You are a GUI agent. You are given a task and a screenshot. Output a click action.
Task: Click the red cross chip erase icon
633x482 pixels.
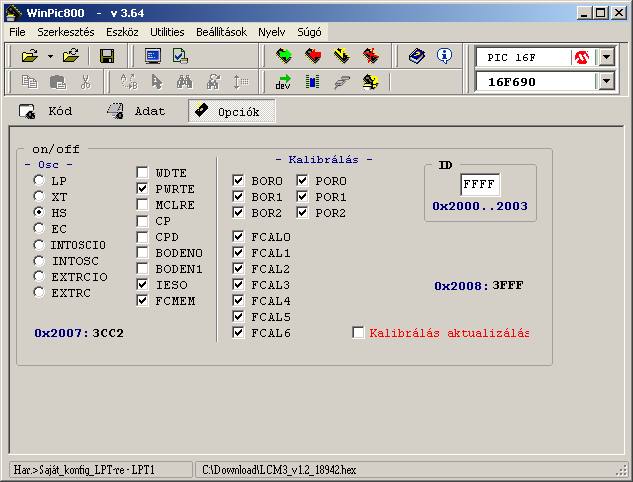(x=371, y=56)
